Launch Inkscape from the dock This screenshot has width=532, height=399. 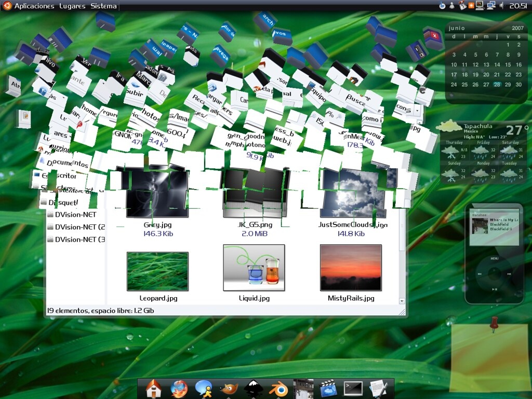pos(253,389)
